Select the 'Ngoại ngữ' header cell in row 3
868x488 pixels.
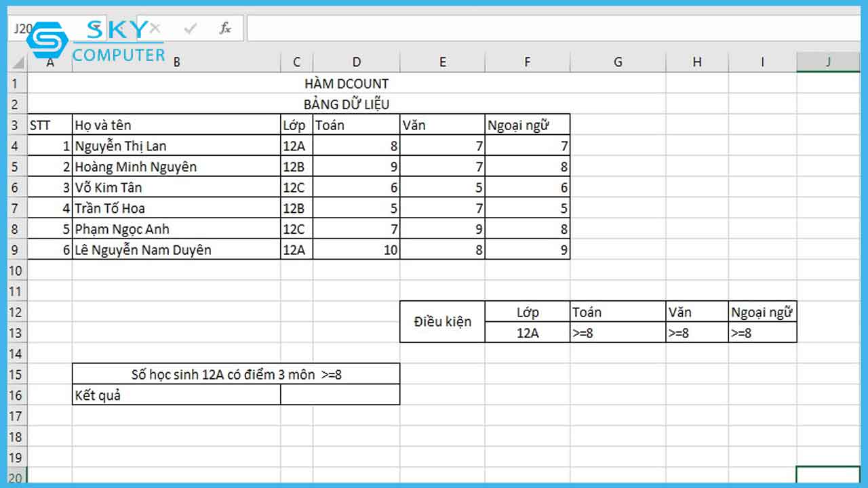click(x=528, y=125)
